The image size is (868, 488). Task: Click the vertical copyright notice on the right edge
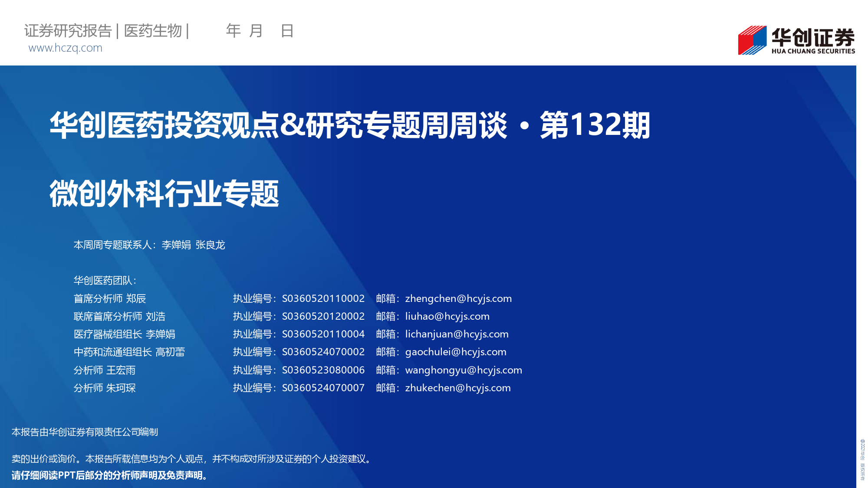pos(862,460)
